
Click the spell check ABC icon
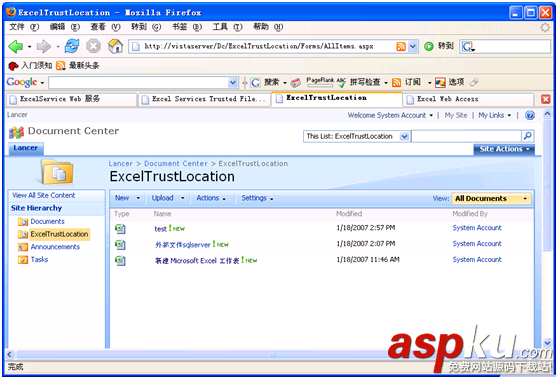pos(341,82)
